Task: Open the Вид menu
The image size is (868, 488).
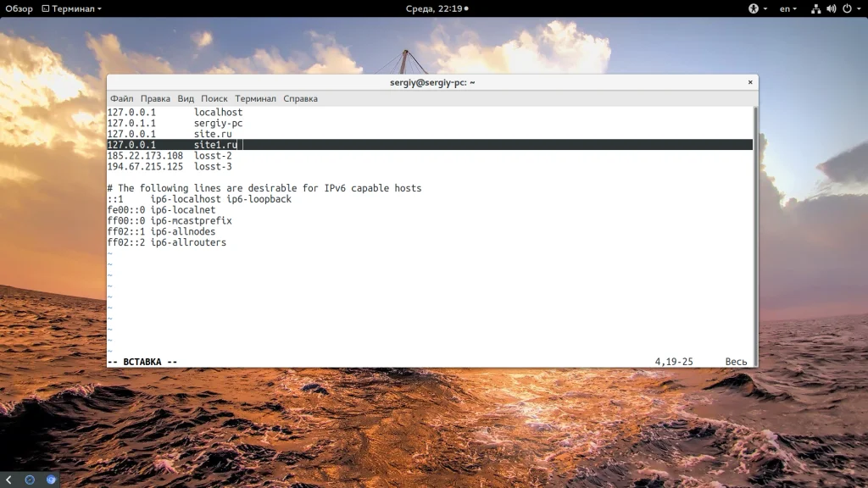Action: coord(186,98)
